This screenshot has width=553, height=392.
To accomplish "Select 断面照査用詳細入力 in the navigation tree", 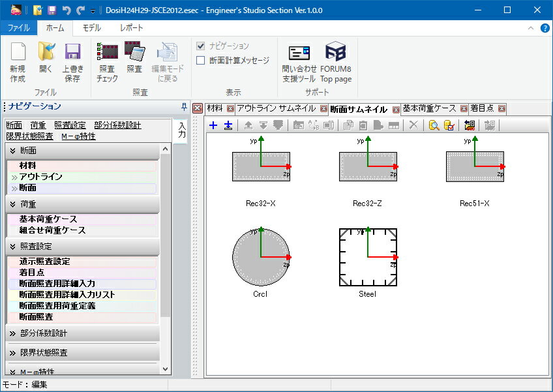I will (x=57, y=284).
